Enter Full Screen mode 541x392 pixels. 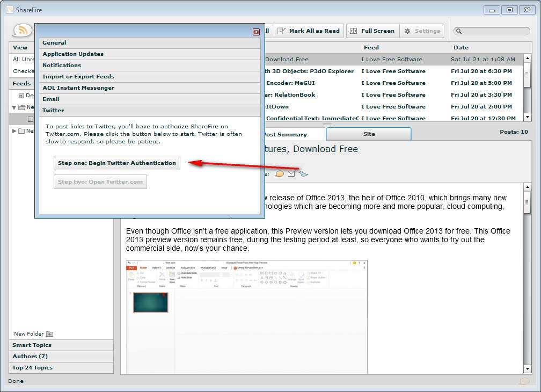[x=372, y=31]
